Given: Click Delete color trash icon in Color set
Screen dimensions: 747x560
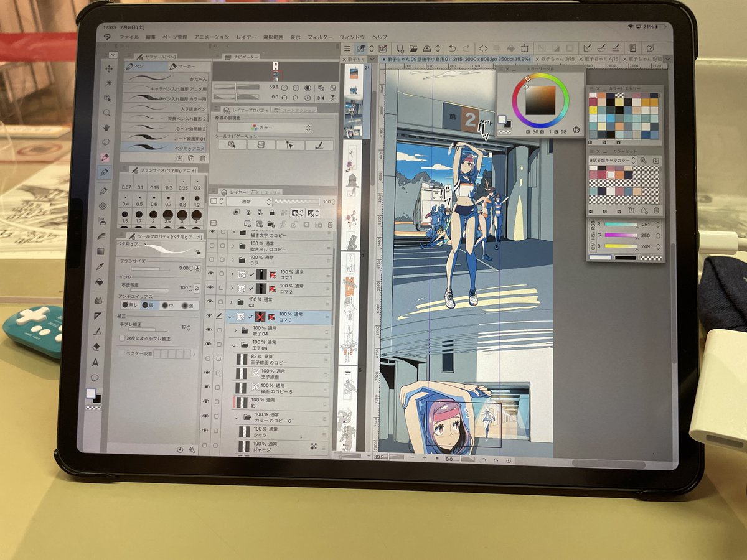Looking at the screenshot, I should pyautogui.click(x=656, y=210).
